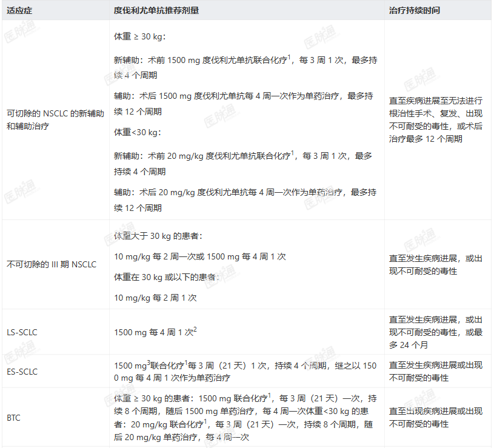This screenshot has width=494, height=448.
Task: Click the 适应症 column header
Action: pos(19,10)
